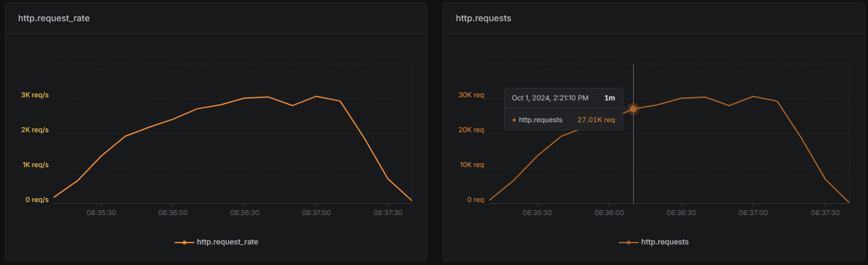The width and height of the screenshot is (868, 265).
Task: Click 08:37:00 on the request_rate time axis
Action: coord(317,213)
